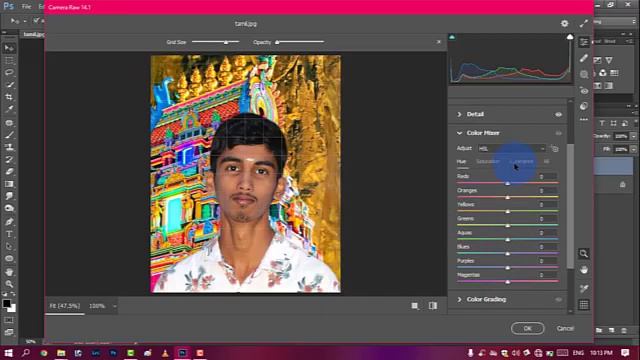Open Opacity dropdown in Photoshop Layers panel
Image resolution: width=640 pixels, height=360 pixels.
tap(633, 136)
